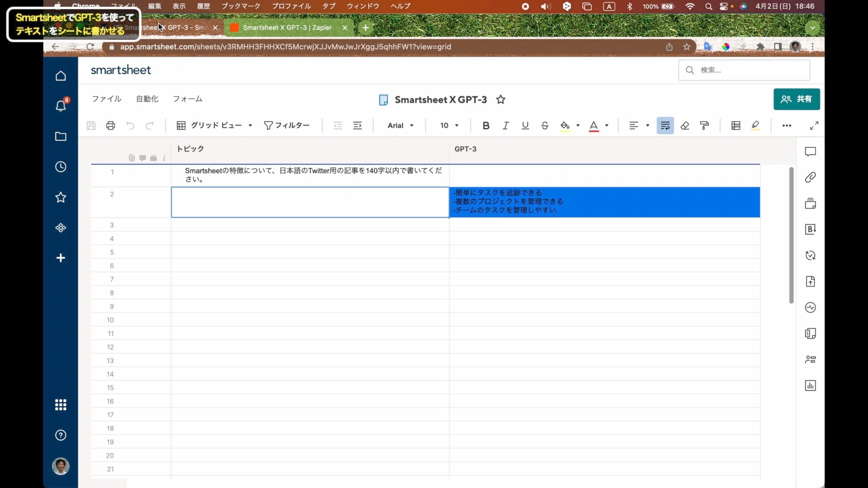Open Conversations panel icon on right rail

(810, 152)
